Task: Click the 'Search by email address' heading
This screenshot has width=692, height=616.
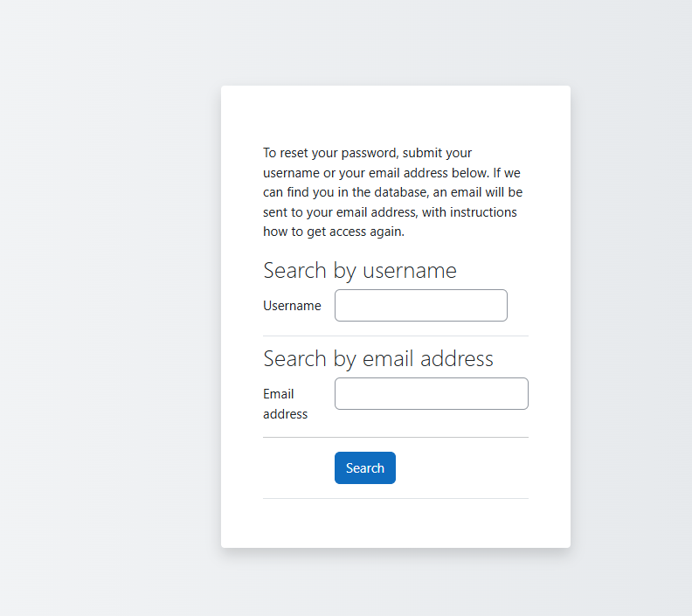Action: [x=377, y=359]
